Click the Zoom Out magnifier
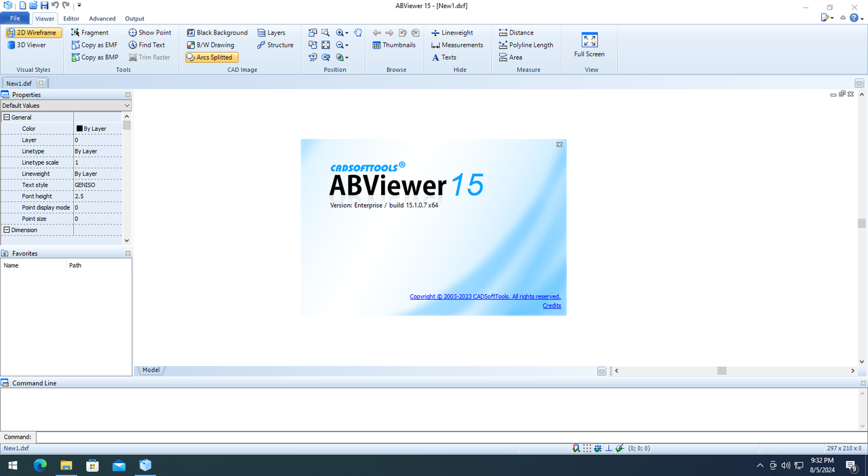The height and width of the screenshot is (476, 868). pos(340,45)
